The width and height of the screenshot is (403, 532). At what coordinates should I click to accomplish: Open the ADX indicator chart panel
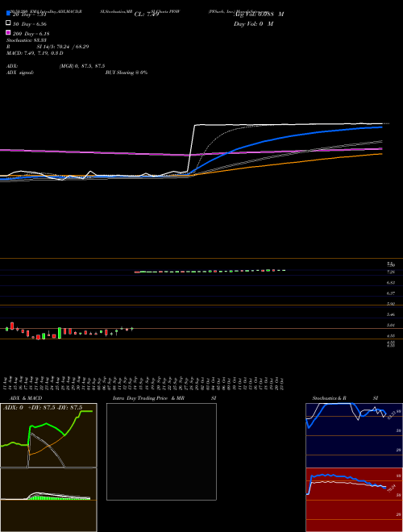[48, 435]
